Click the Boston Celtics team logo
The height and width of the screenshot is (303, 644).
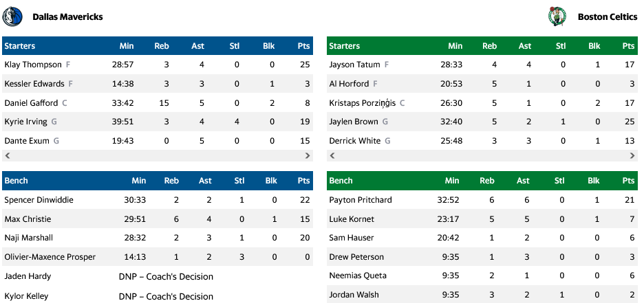(x=556, y=16)
